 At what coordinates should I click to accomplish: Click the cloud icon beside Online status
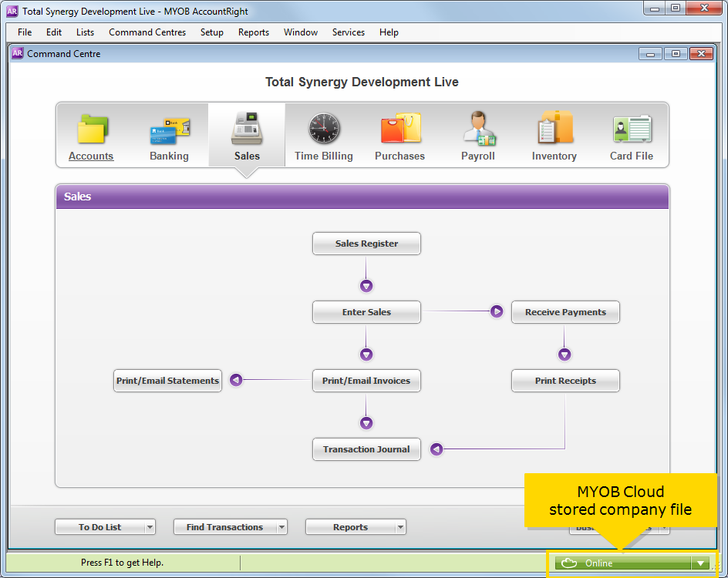568,563
